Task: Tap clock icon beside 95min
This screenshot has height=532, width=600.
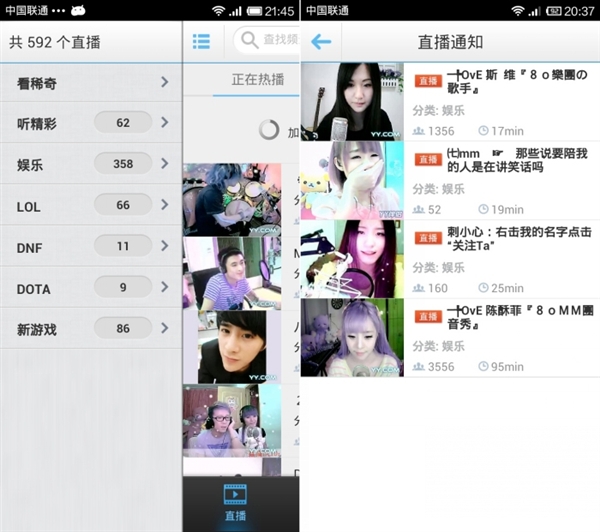Action: (x=484, y=366)
